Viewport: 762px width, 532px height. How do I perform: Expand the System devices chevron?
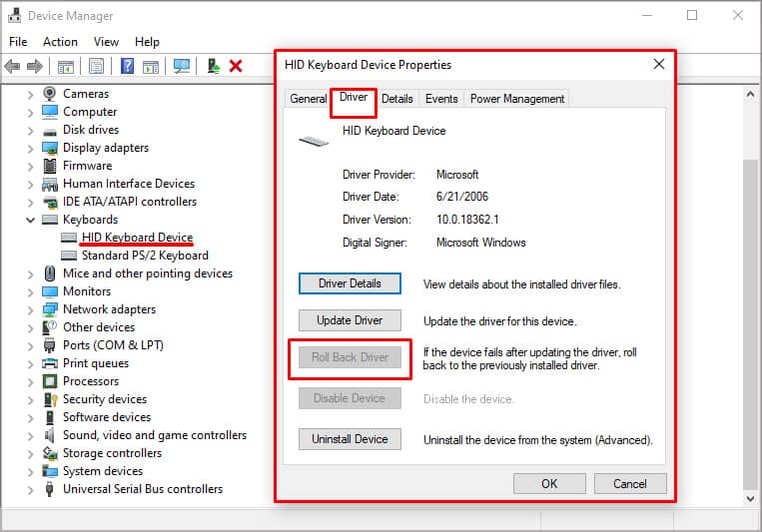30,472
